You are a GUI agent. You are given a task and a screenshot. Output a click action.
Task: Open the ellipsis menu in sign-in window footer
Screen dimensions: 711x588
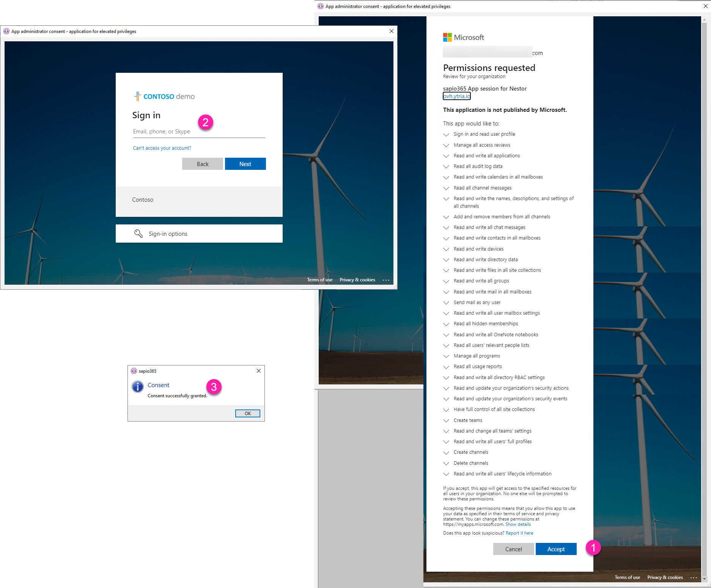[386, 280]
